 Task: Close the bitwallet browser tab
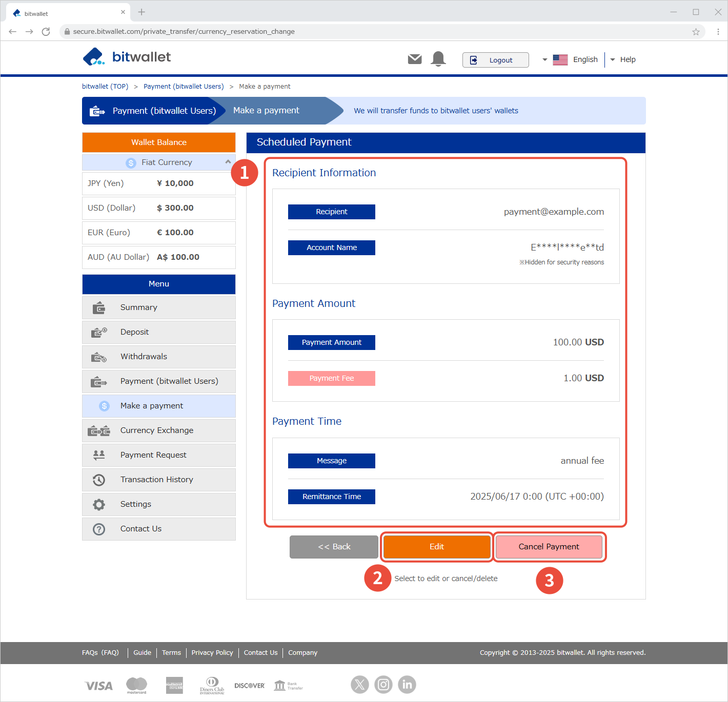(x=123, y=12)
